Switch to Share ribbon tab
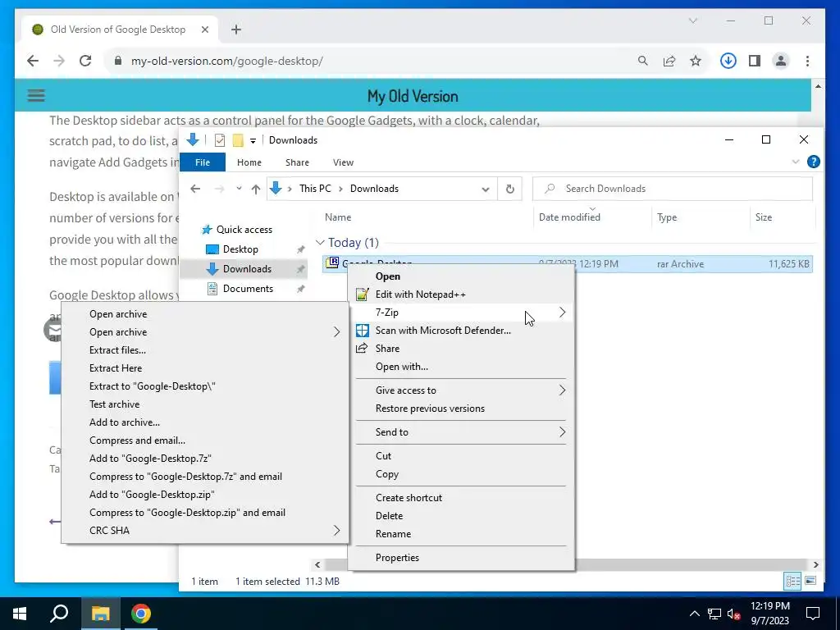 (297, 162)
